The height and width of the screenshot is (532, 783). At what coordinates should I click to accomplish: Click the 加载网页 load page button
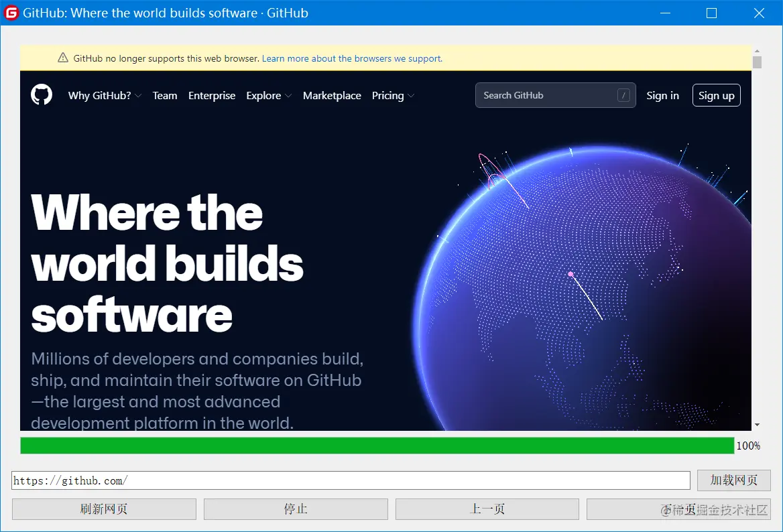click(733, 480)
